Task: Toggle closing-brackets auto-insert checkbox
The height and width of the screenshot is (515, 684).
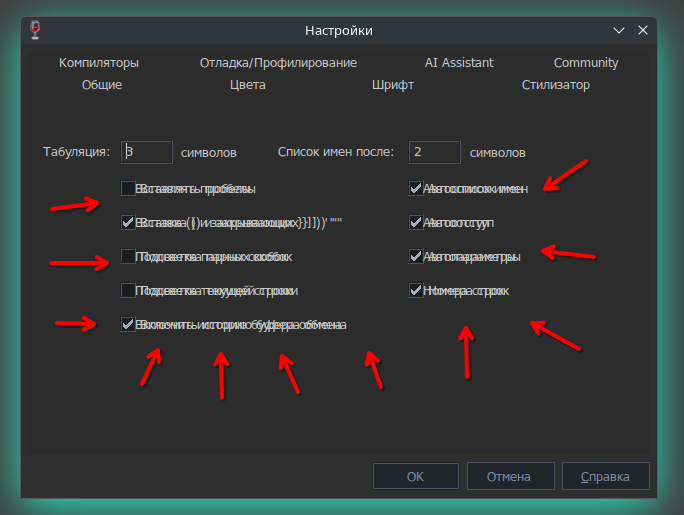Action: [x=128, y=222]
